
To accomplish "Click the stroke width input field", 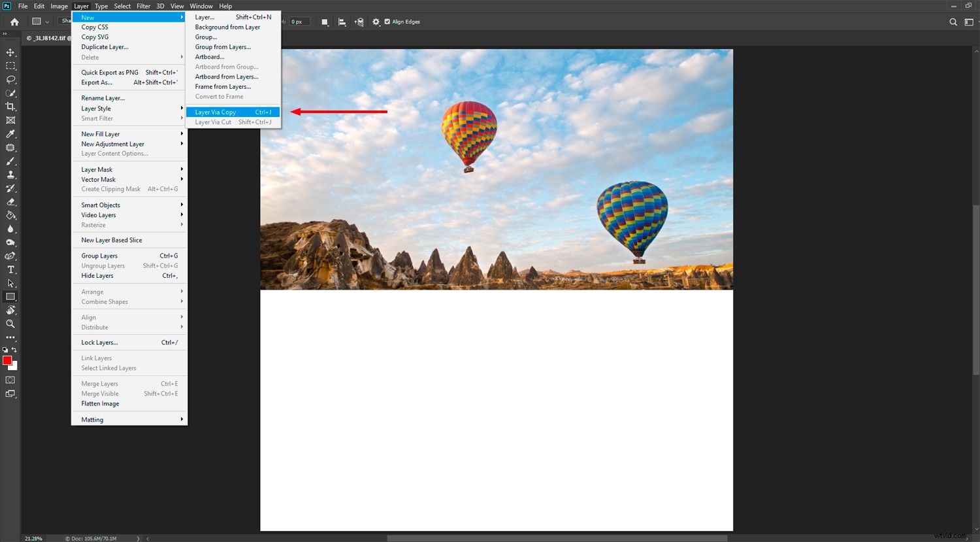I will click(301, 21).
